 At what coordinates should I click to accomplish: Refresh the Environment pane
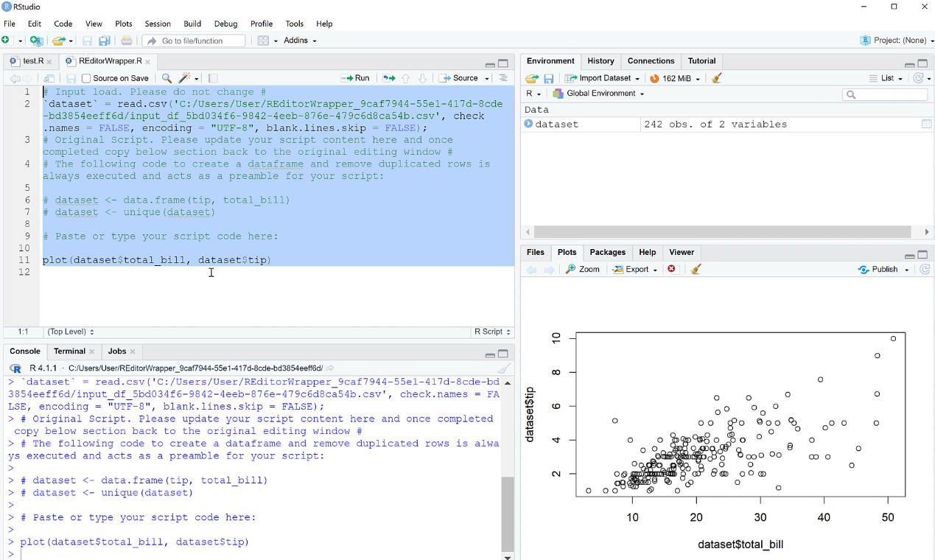tap(919, 78)
